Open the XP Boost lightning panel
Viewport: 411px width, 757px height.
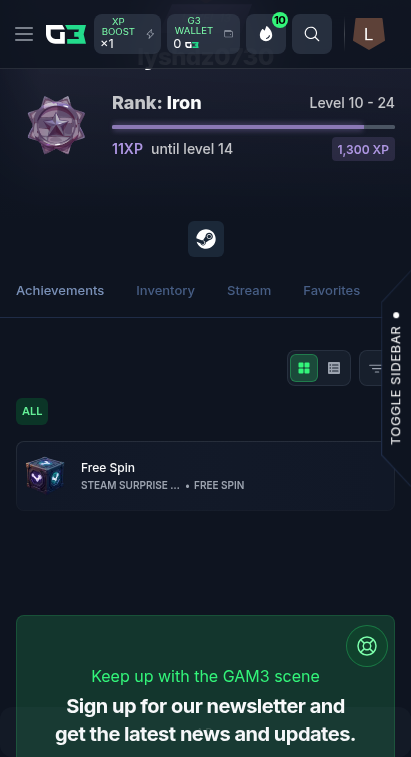(128, 34)
